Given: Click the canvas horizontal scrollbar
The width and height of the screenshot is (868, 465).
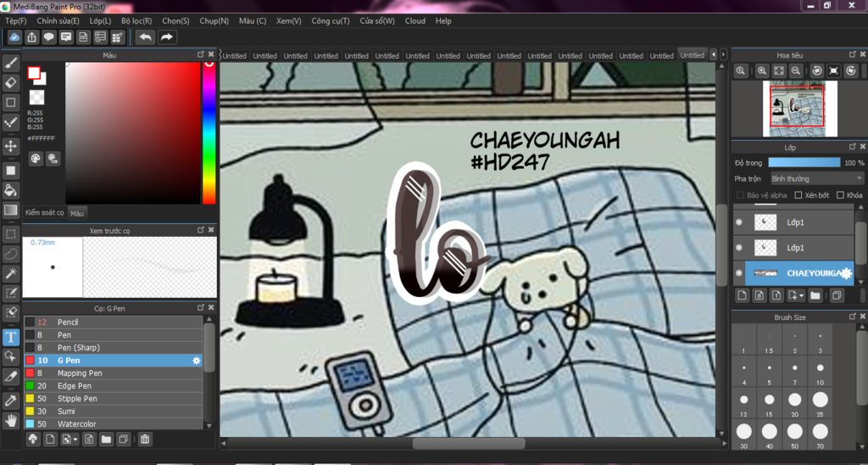Looking at the screenshot, I should click(x=469, y=444).
